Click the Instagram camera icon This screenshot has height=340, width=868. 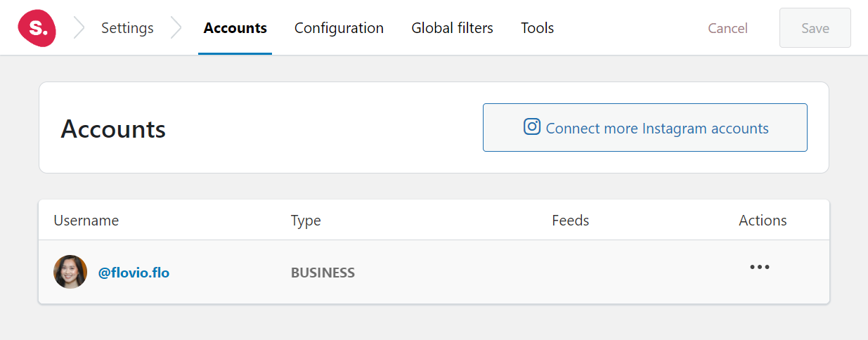(532, 127)
